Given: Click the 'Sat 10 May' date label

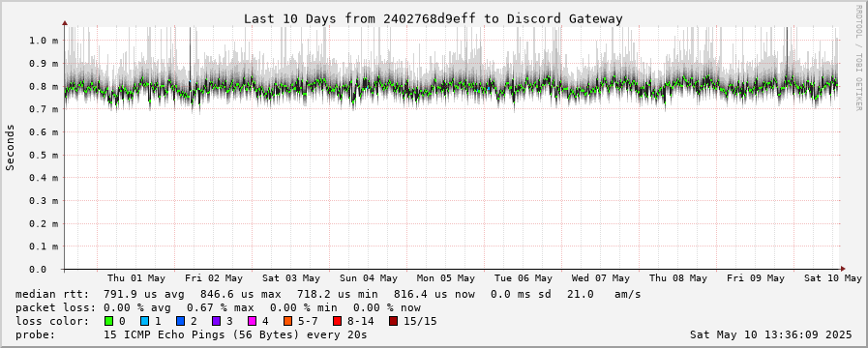Looking at the screenshot, I should pyautogui.click(x=833, y=278).
